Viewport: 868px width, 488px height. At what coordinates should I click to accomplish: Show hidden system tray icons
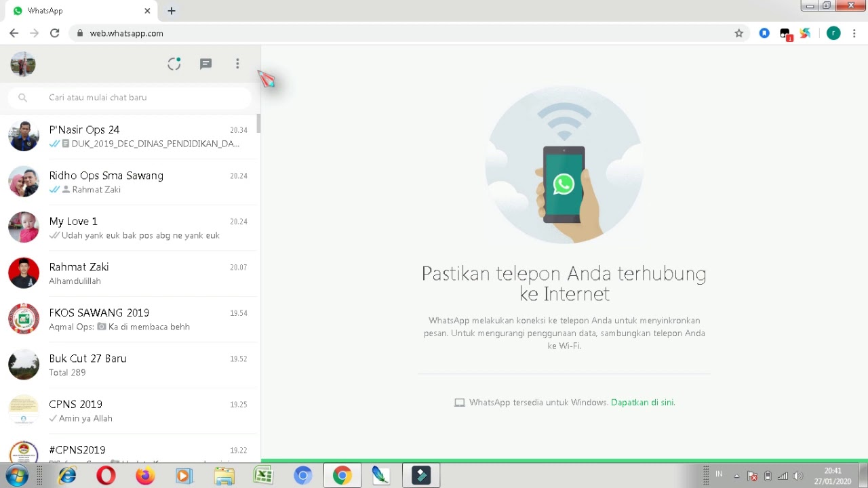pyautogui.click(x=736, y=476)
